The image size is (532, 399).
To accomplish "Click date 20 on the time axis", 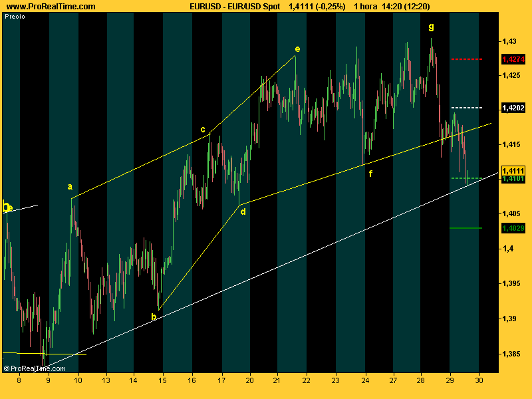I will (250, 380).
